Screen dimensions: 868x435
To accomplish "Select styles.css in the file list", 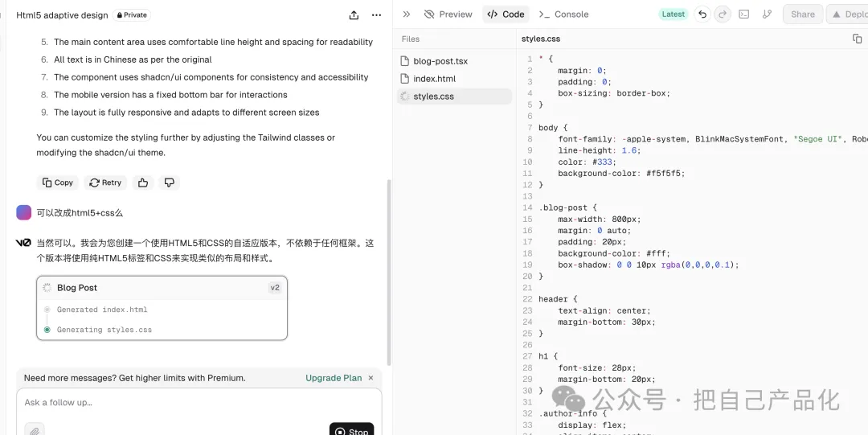I will click(454, 96).
